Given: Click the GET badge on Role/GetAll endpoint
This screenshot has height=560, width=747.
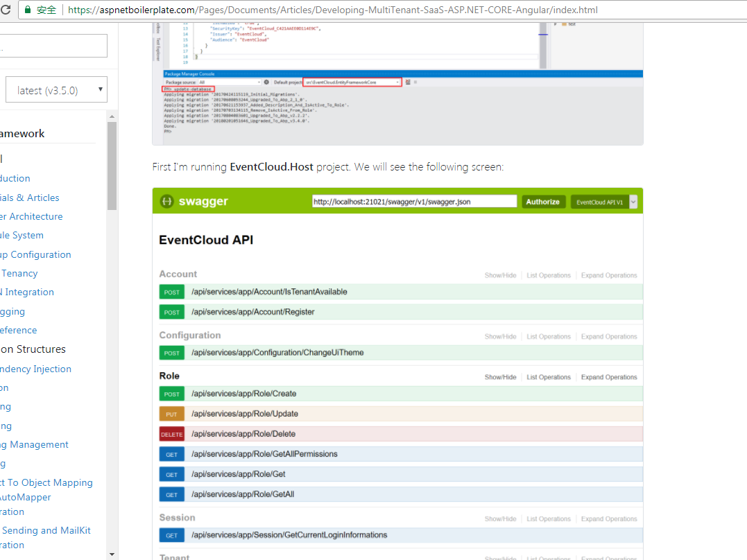Looking at the screenshot, I should pyautogui.click(x=171, y=494).
